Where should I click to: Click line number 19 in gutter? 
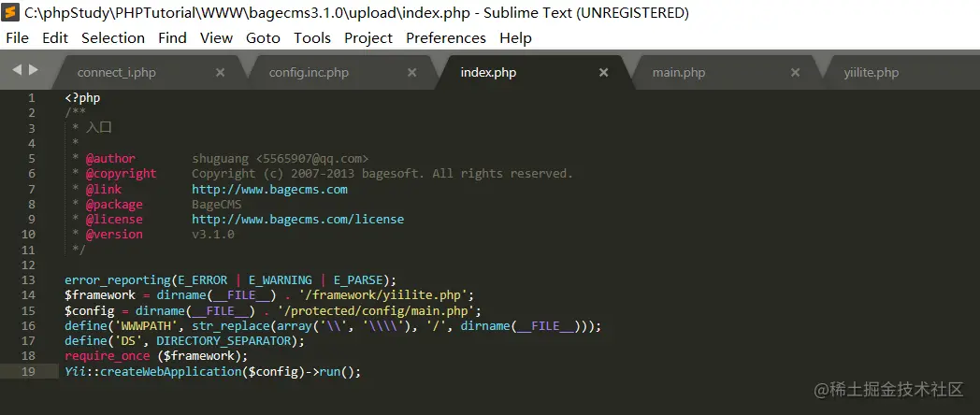(28, 371)
